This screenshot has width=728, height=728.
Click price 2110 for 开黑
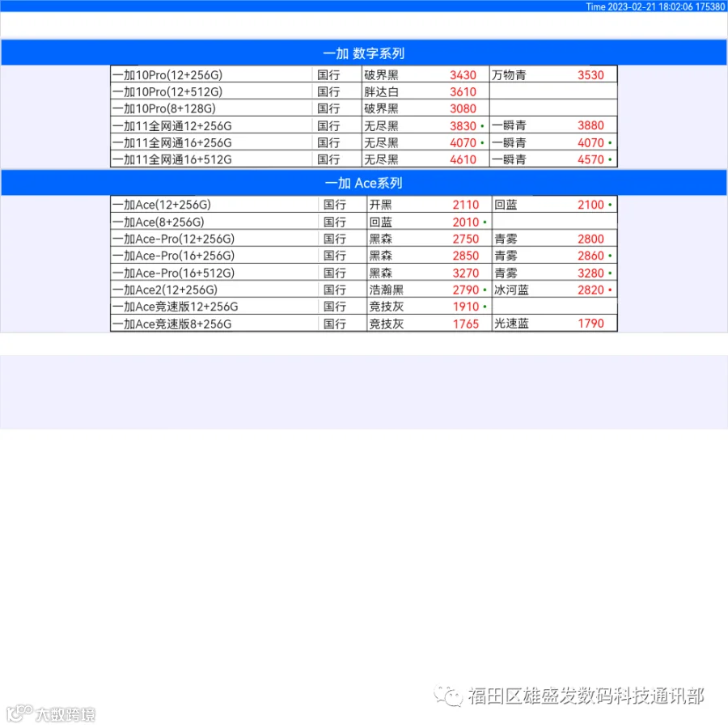point(466,205)
